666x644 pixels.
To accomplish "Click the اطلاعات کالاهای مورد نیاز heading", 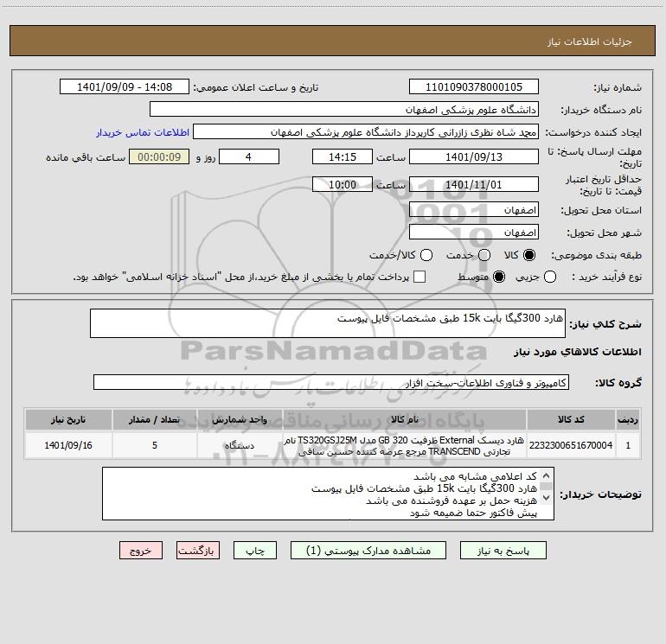I will pyautogui.click(x=577, y=352).
